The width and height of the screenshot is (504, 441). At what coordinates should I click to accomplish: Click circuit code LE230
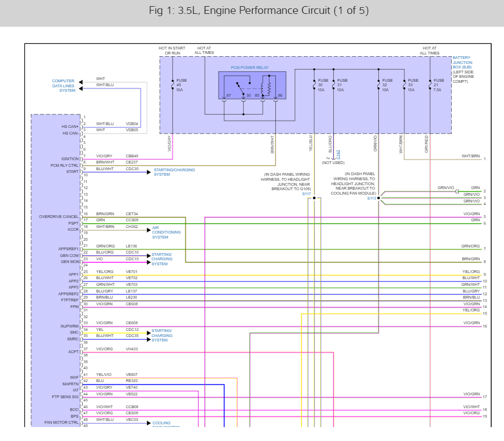131,298
